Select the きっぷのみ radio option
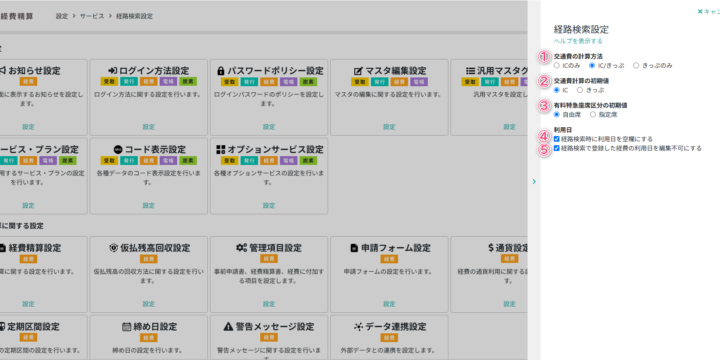The height and width of the screenshot is (360, 720). [636, 66]
